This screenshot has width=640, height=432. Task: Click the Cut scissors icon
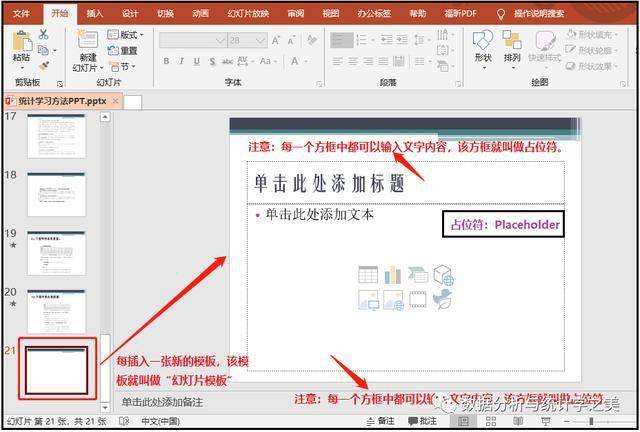(x=43, y=34)
